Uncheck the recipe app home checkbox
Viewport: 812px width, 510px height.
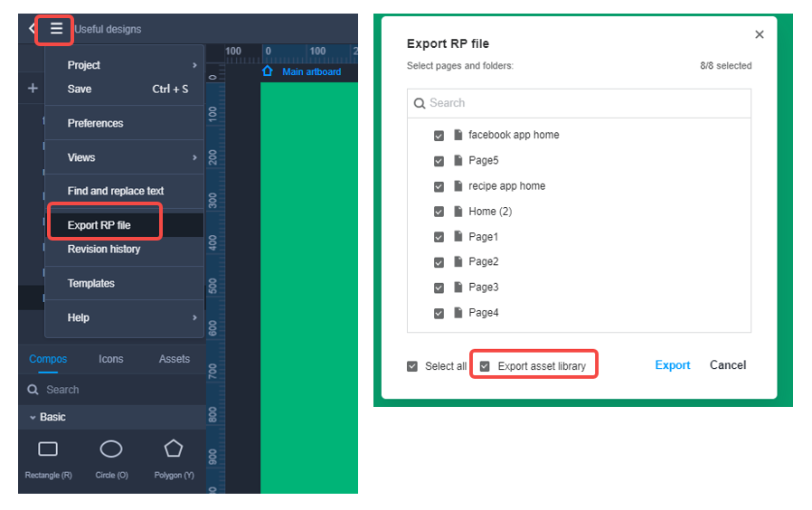439,186
